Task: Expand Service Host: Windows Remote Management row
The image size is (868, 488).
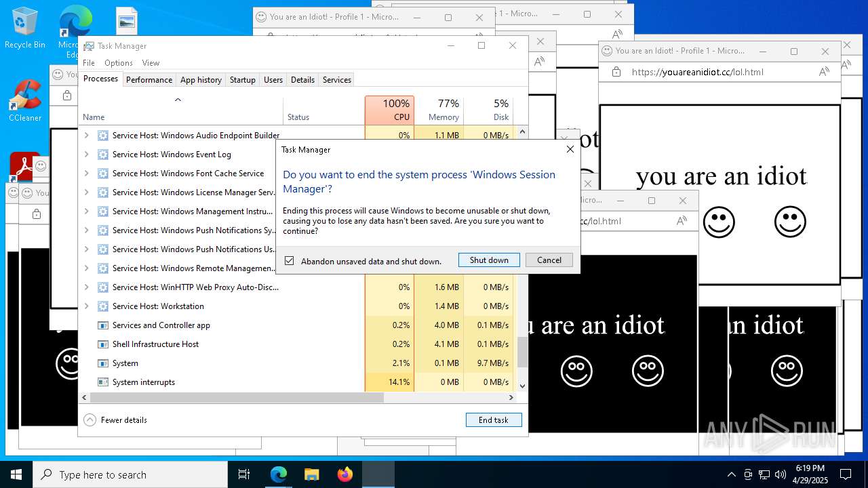Action: pyautogui.click(x=86, y=268)
